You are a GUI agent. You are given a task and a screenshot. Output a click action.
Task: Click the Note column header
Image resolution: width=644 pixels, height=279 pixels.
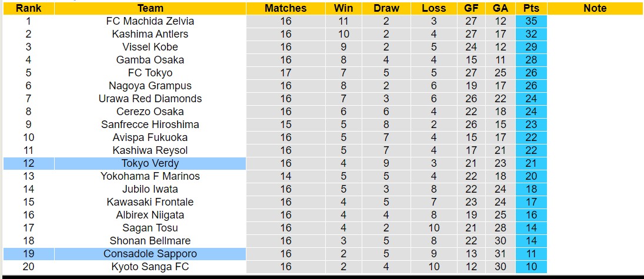pos(595,8)
